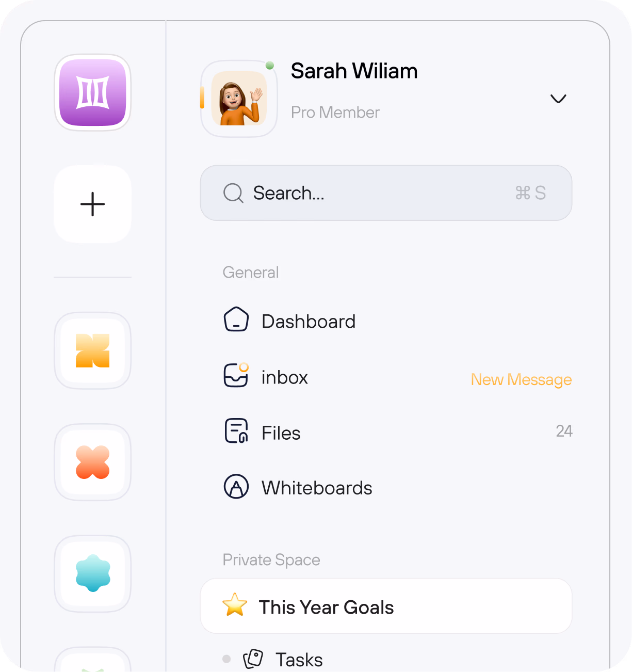Click the gold star icon
Viewport: 632px width, 672px height.
235,604
